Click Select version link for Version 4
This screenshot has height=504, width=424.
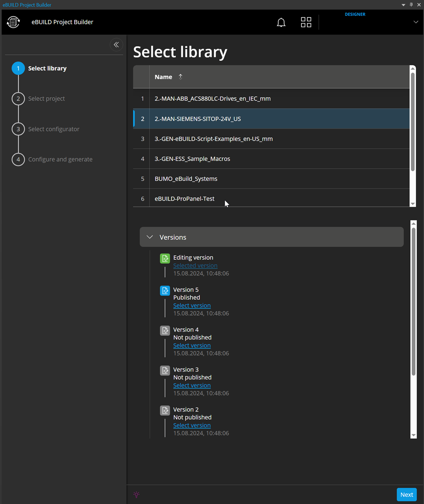click(x=192, y=345)
